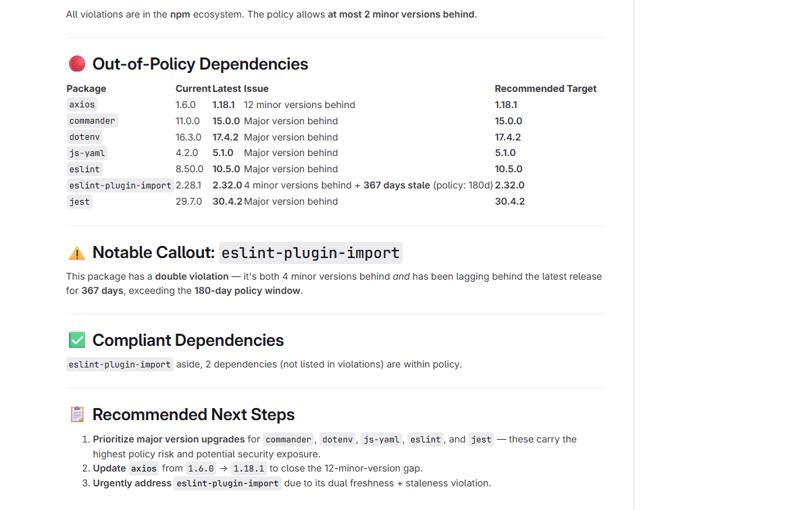812x510 pixels.
Task: Click the dotenv package tag in the table
Action: pos(84,137)
